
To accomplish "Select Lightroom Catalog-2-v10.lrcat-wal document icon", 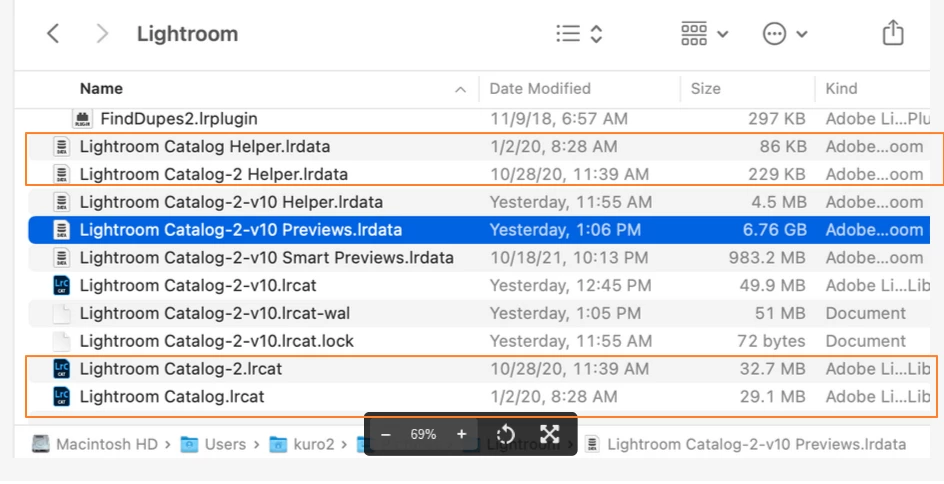I will [x=61, y=313].
